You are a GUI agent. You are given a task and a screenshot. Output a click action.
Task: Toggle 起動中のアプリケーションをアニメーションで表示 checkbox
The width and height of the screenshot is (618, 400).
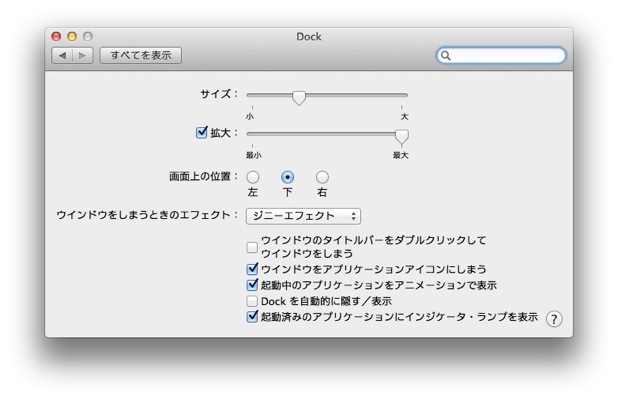pyautogui.click(x=252, y=285)
